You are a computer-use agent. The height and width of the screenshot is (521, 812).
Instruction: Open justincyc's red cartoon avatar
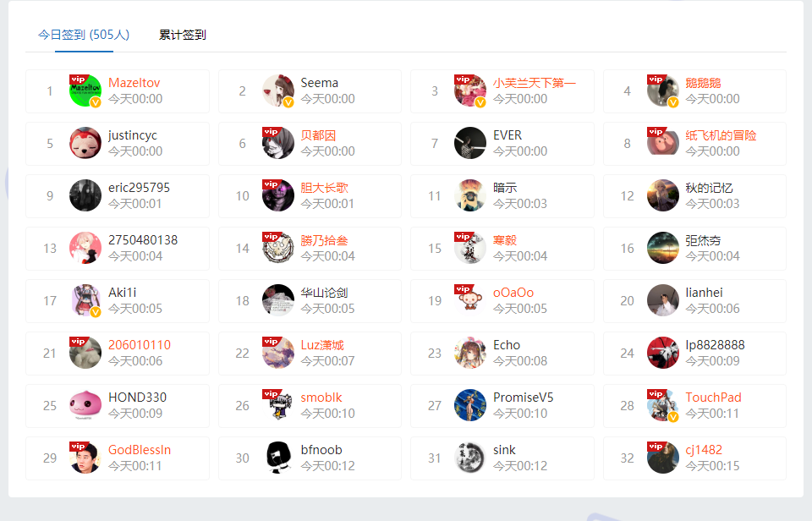85,143
